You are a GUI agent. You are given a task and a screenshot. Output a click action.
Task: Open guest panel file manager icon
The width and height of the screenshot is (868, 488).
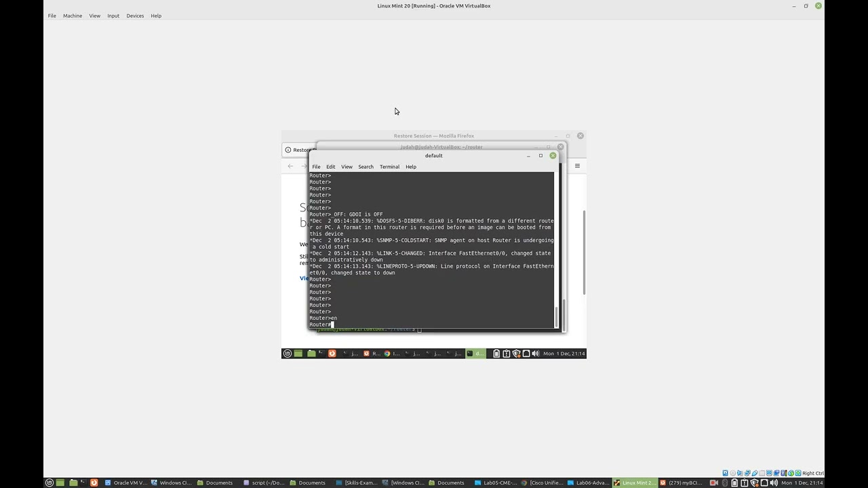[x=311, y=353]
